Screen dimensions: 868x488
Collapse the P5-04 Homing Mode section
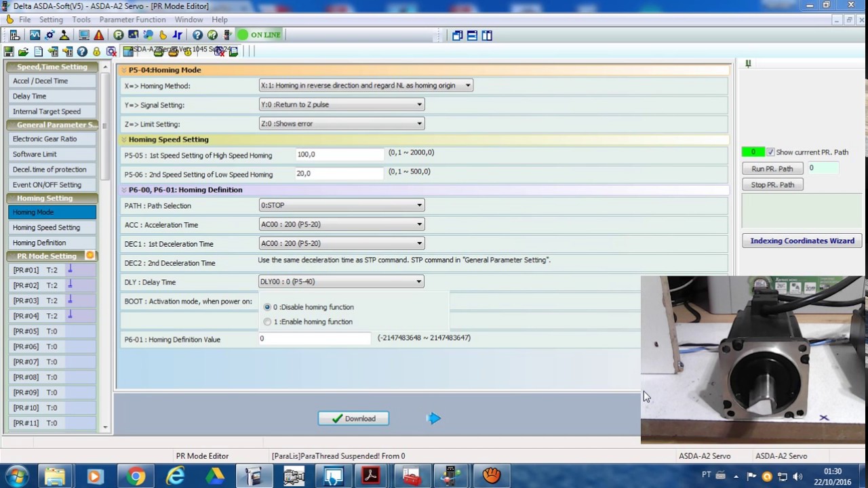(123, 70)
